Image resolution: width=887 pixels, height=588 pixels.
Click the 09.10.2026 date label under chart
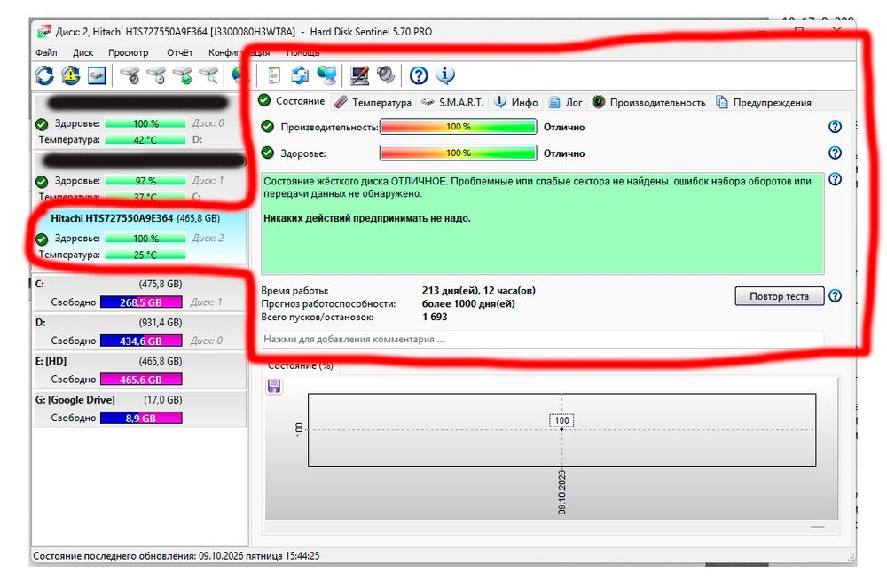561,492
